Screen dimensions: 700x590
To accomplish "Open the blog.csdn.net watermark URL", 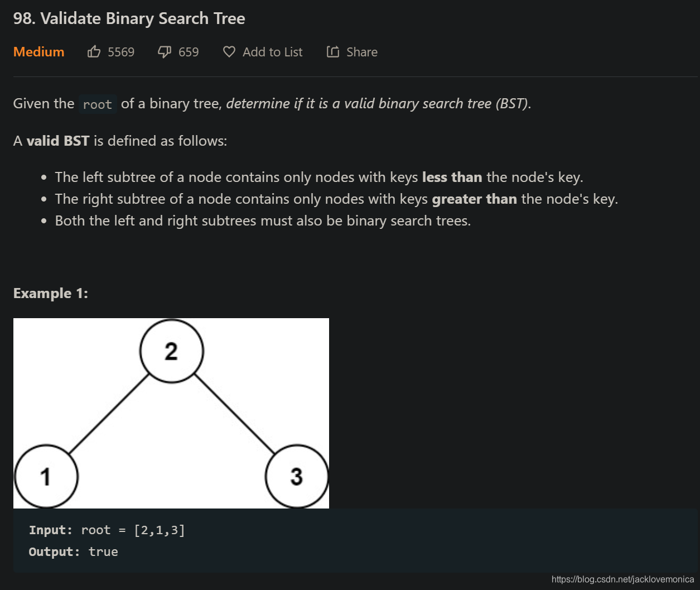I will point(622,579).
